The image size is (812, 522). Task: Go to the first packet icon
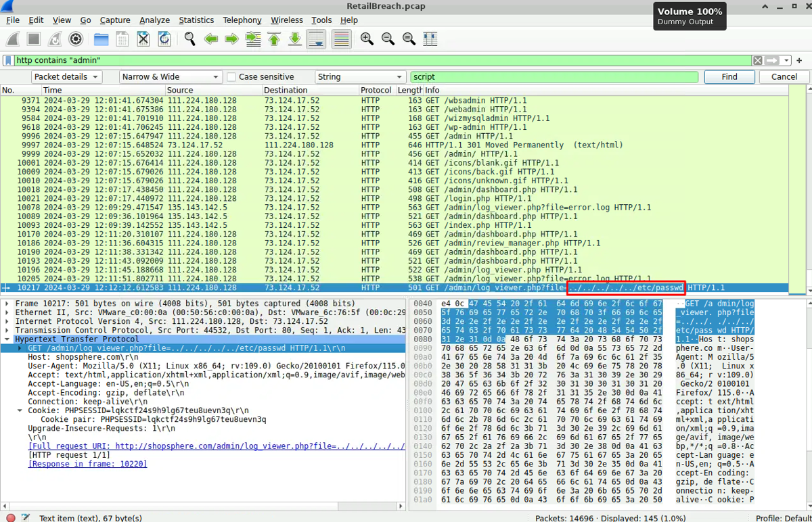coord(274,39)
